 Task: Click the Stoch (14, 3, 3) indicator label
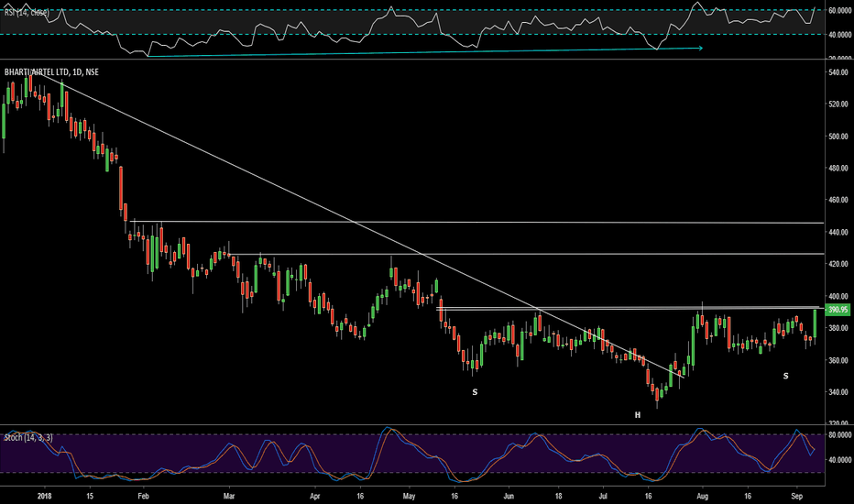[x=28, y=437]
